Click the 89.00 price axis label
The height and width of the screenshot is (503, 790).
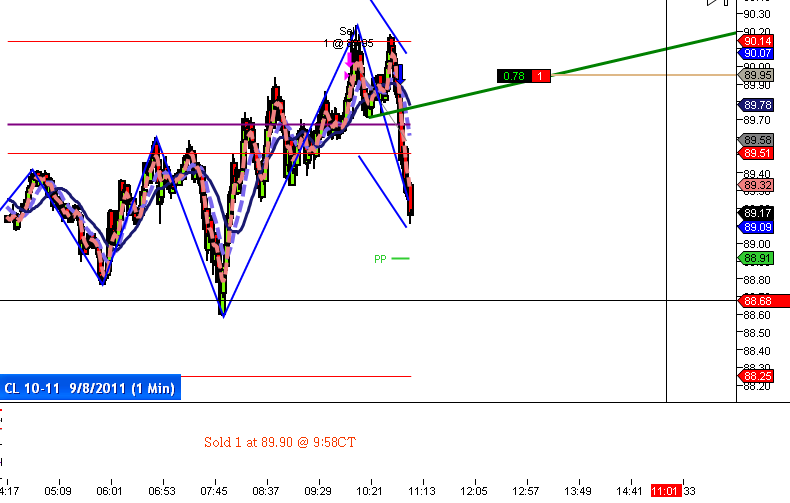(x=757, y=244)
